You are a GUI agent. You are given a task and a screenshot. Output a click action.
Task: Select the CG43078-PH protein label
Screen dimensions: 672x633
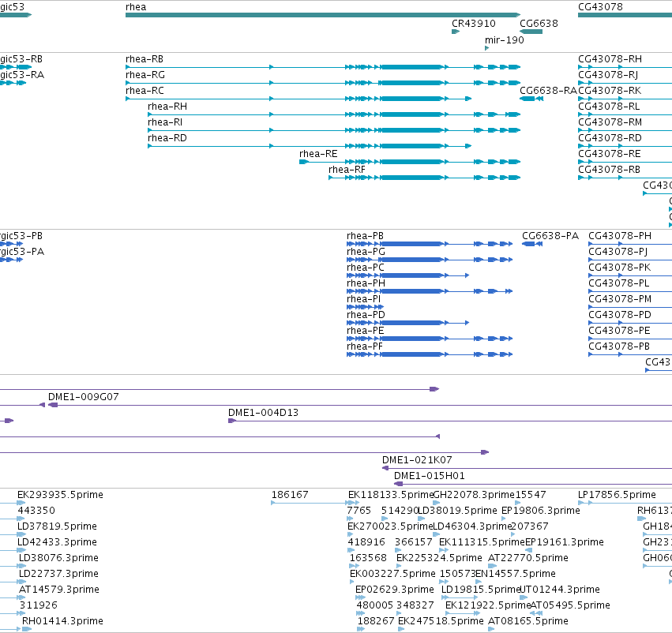620,236
